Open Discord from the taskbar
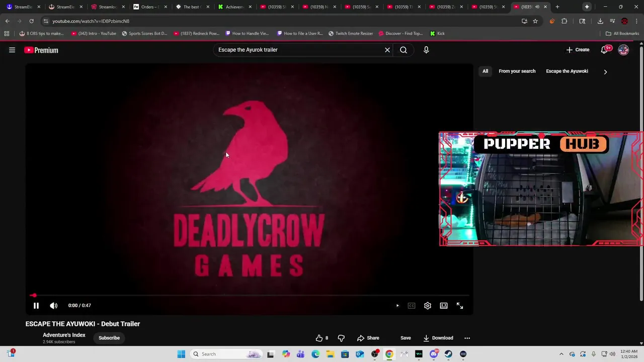Viewport: 644px width, 362px height. point(434,354)
